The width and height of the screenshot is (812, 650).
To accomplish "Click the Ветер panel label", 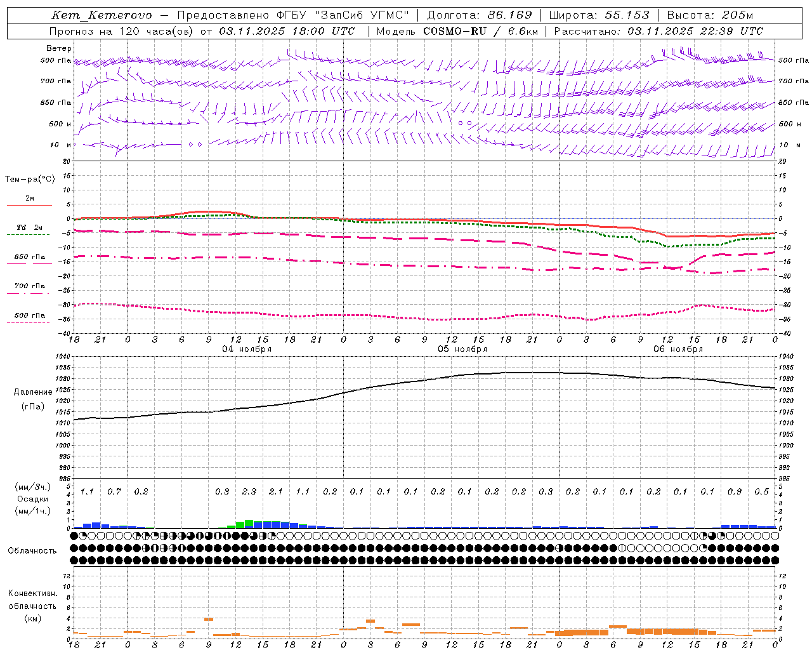I will [59, 48].
